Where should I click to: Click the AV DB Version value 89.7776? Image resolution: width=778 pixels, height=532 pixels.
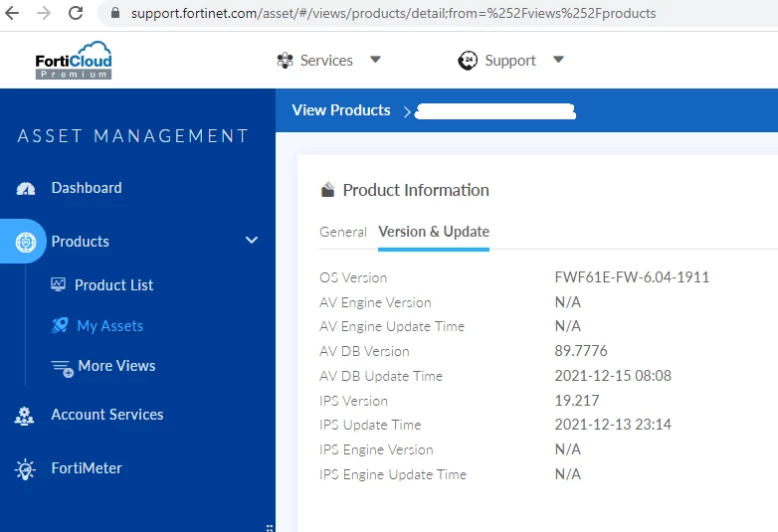581,351
